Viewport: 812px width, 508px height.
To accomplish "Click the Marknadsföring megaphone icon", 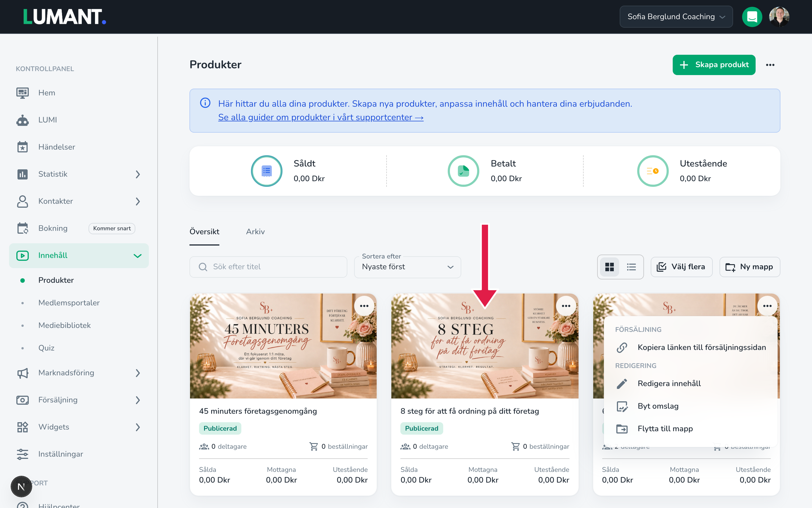I will (23, 373).
